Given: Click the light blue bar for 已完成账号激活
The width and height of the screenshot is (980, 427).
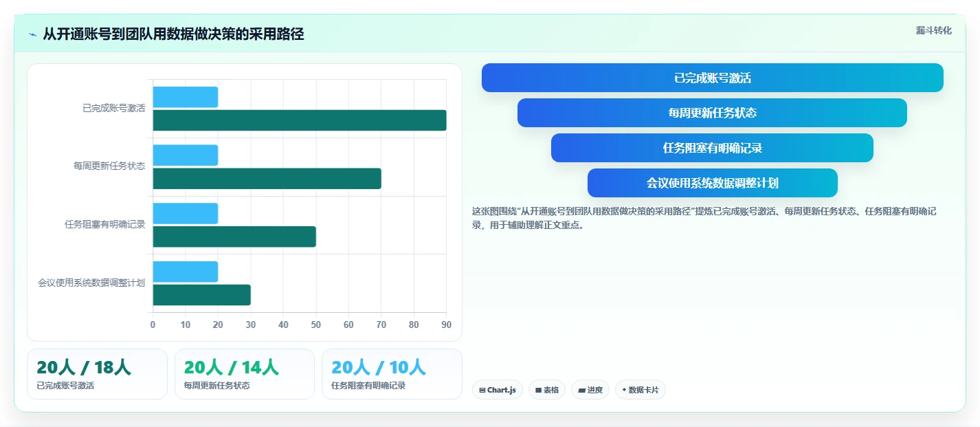Looking at the screenshot, I should click(x=185, y=97).
